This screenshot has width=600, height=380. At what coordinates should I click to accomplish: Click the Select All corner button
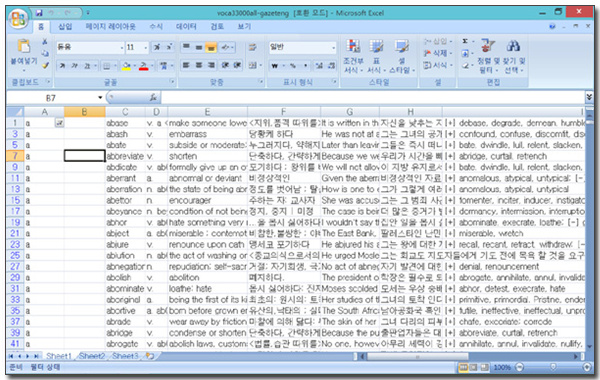[x=15, y=112]
